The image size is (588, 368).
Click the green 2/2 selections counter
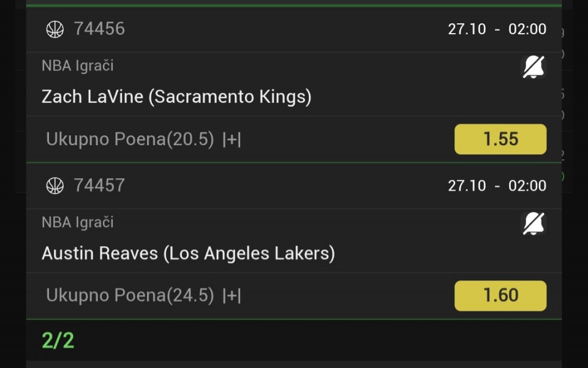58,340
